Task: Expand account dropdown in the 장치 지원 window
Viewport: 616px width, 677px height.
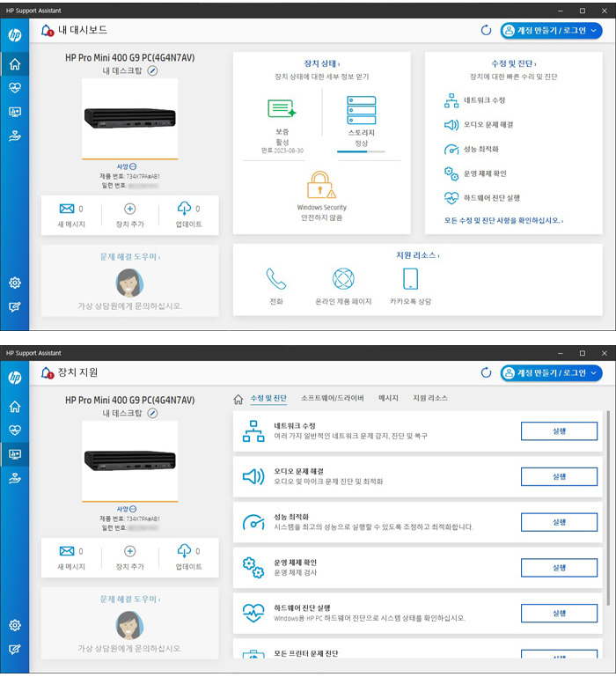Action: (x=593, y=373)
